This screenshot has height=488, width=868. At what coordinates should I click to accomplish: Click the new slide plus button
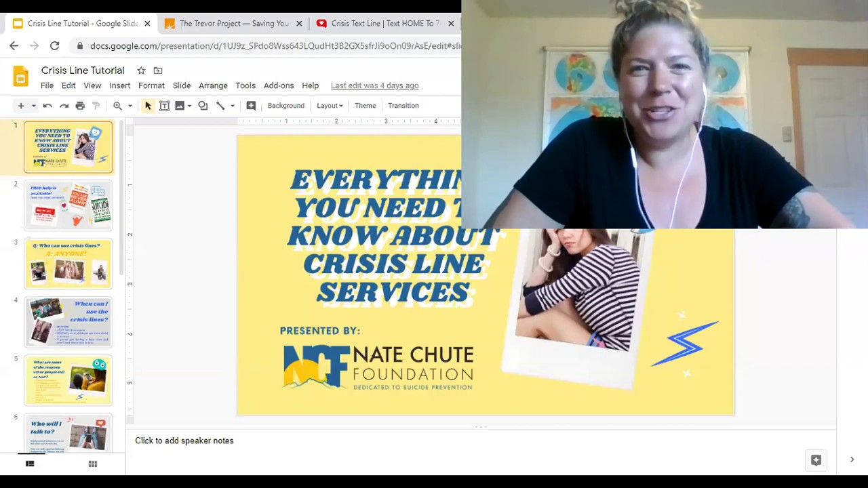coord(21,106)
